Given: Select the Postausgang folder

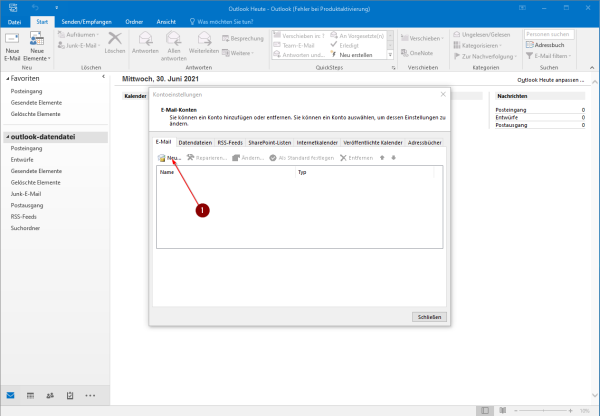Looking at the screenshot, I should tap(27, 205).
